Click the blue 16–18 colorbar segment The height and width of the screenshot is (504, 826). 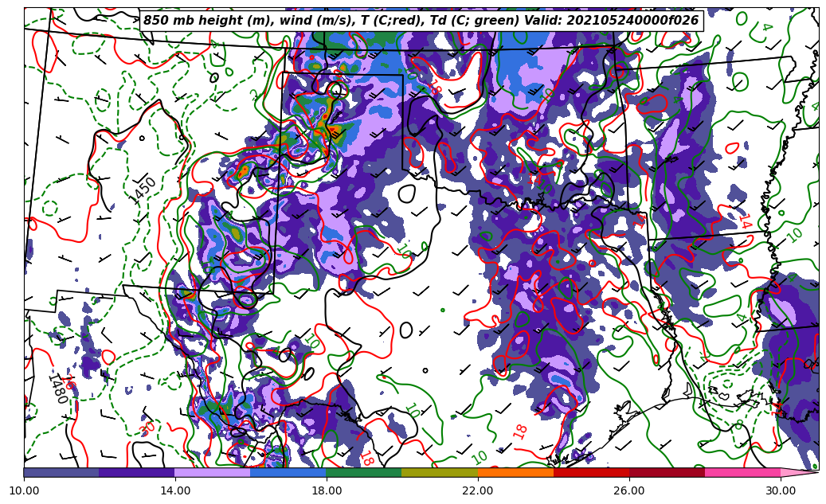288,472
